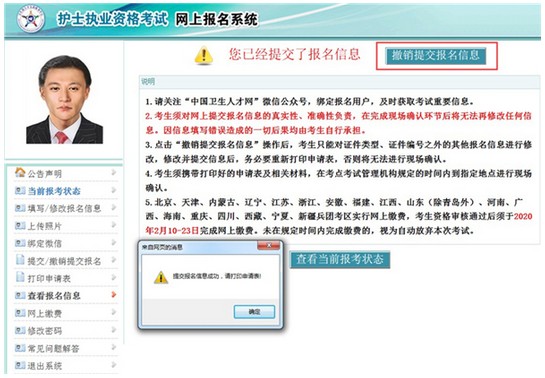Viewport: 545px width, 378px height.
Task: Click the arrow on 网上缴费 row
Action: tap(114, 312)
